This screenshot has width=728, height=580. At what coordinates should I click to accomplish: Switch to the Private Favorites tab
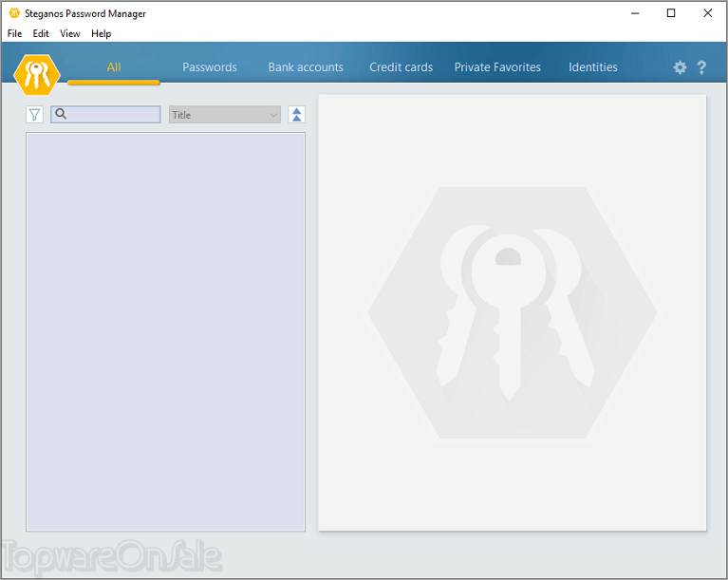(x=497, y=67)
